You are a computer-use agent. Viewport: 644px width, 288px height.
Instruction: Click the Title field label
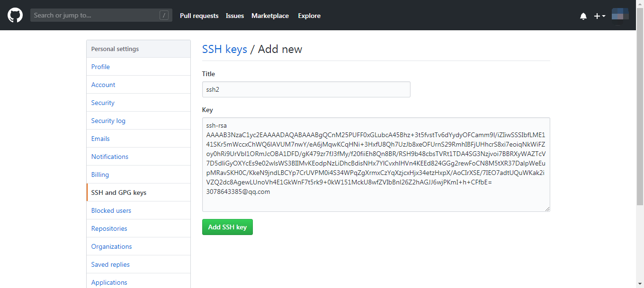pos(208,74)
